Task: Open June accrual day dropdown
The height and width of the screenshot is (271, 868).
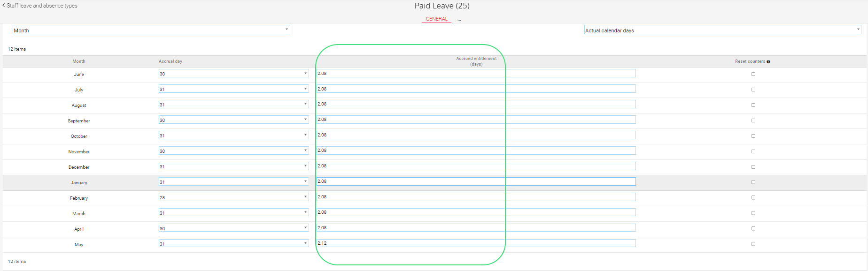Action: pyautogui.click(x=233, y=74)
